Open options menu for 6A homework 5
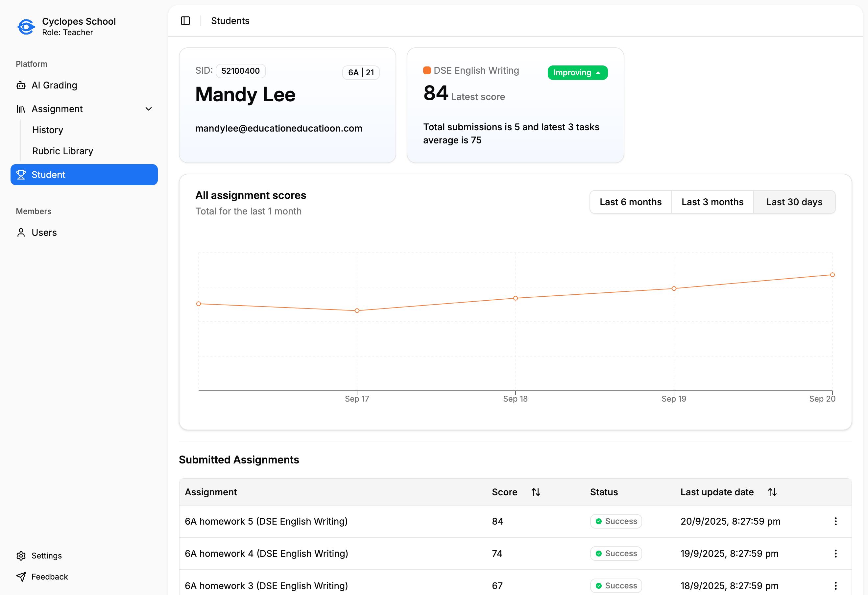The image size is (868, 595). tap(835, 521)
